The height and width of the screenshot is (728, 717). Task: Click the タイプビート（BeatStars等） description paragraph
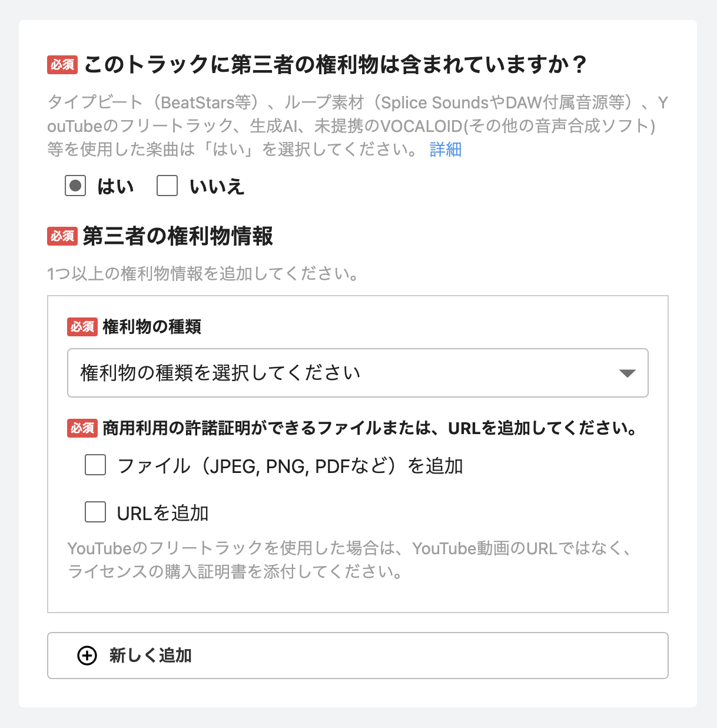pos(353,125)
